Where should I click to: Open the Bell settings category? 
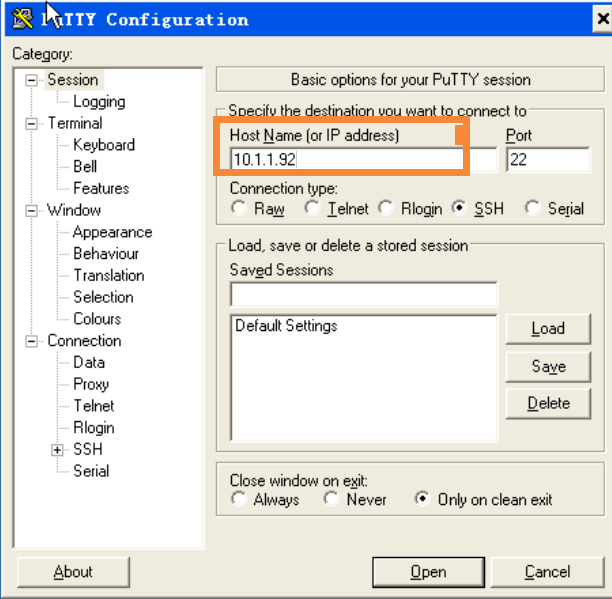[x=85, y=167]
